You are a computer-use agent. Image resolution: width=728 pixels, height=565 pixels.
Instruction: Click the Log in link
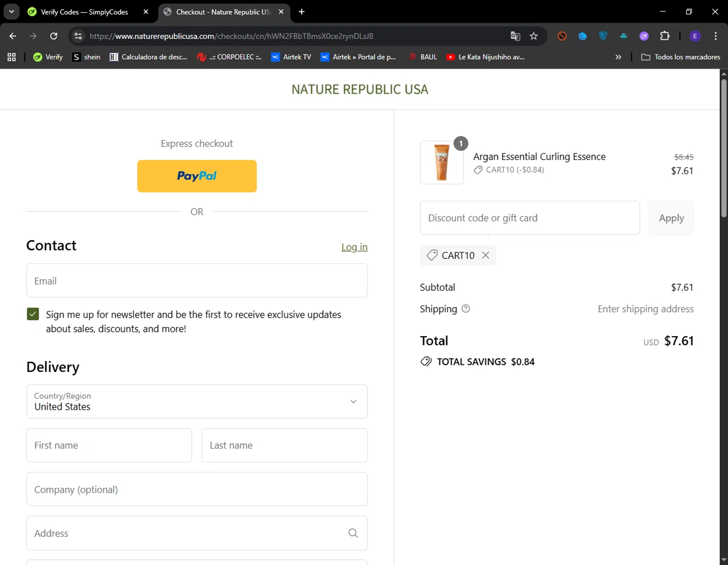[x=354, y=247]
